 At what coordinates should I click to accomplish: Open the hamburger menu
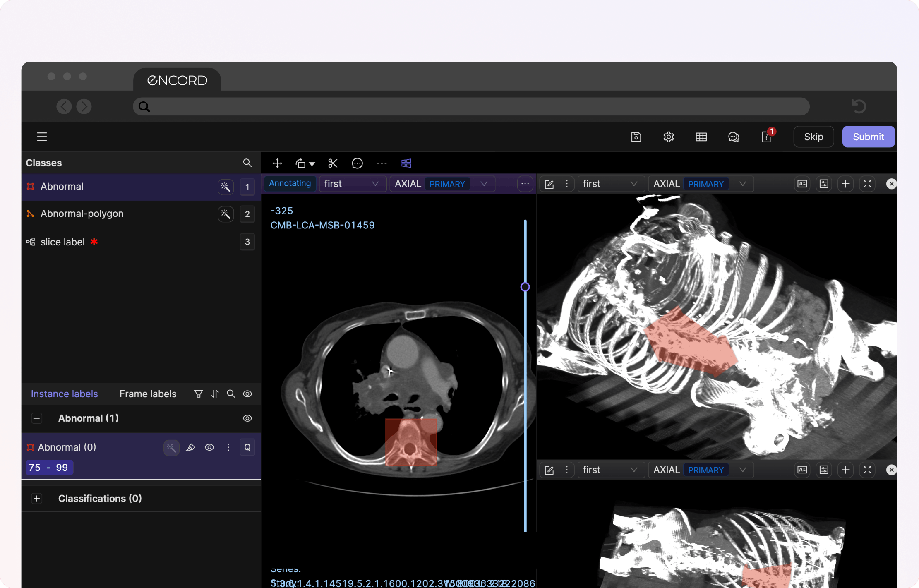[x=42, y=137]
